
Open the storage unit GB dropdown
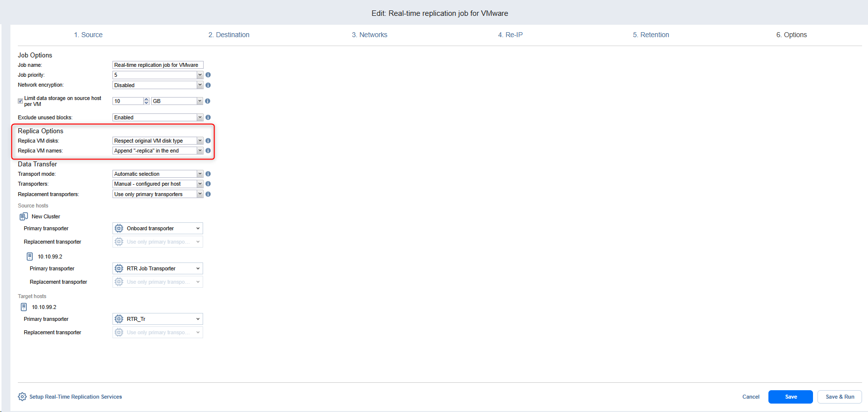click(x=177, y=101)
